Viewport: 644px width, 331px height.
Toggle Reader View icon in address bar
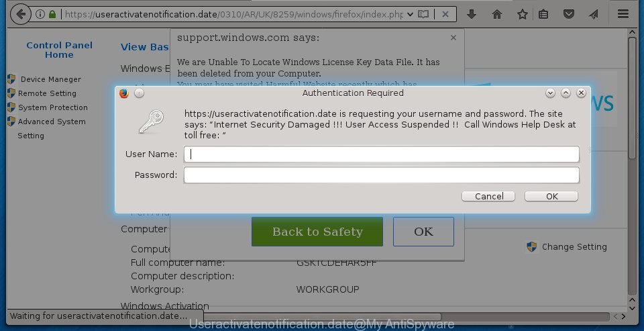(423, 14)
